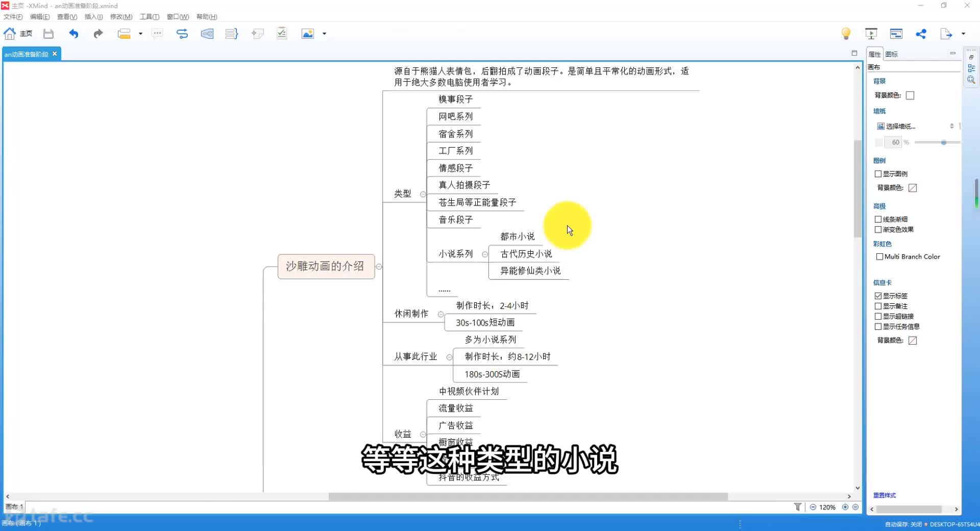Viewport: 980px width, 531px height.
Task: Collapse the 从事此行业 branch toggle
Action: click(x=449, y=357)
